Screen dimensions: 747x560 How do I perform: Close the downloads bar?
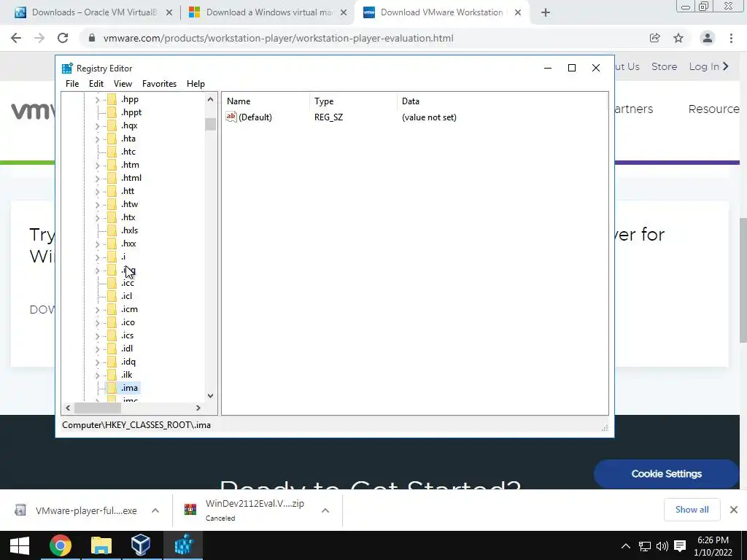(x=734, y=510)
